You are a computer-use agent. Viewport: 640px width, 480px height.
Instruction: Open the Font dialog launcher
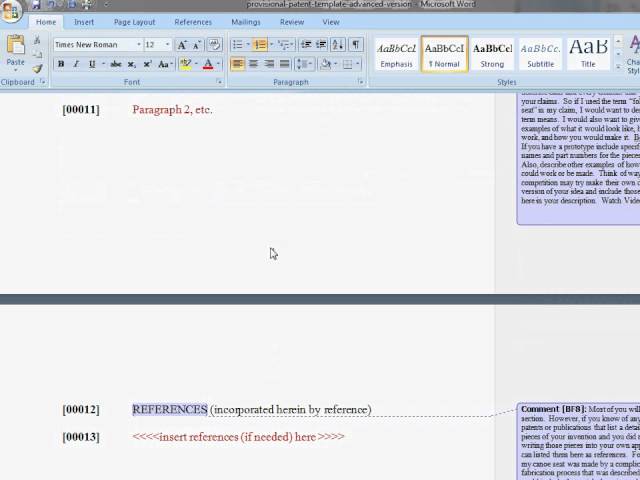(x=220, y=82)
